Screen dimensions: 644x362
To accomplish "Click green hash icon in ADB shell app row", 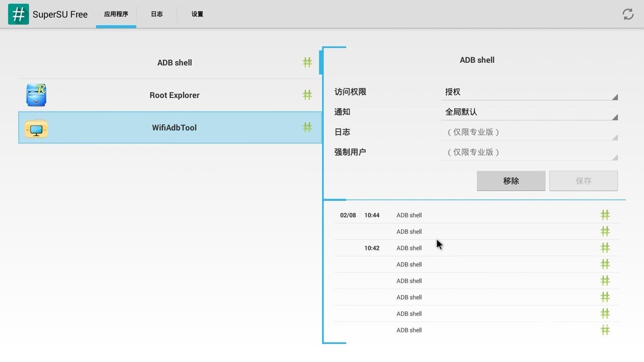I will (307, 62).
